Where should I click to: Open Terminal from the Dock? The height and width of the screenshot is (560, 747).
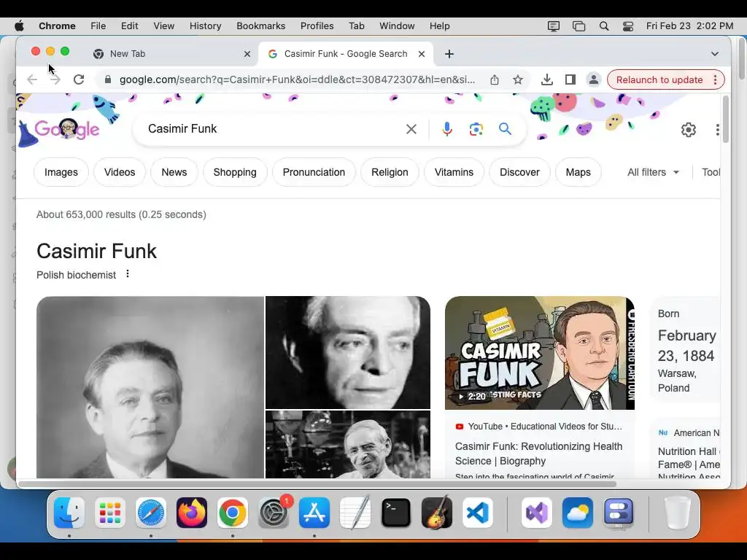pos(396,513)
